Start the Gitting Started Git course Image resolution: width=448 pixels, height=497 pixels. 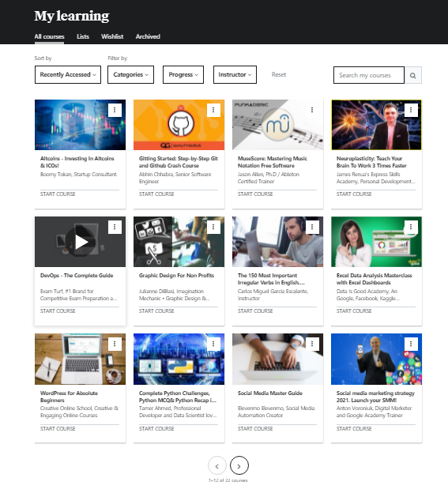coord(156,194)
